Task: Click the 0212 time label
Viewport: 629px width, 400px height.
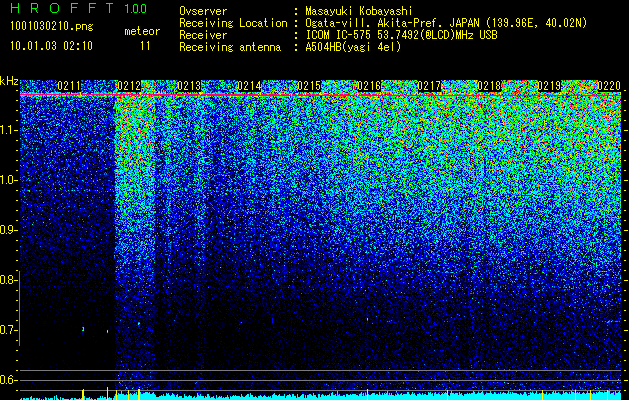Action: [129, 86]
